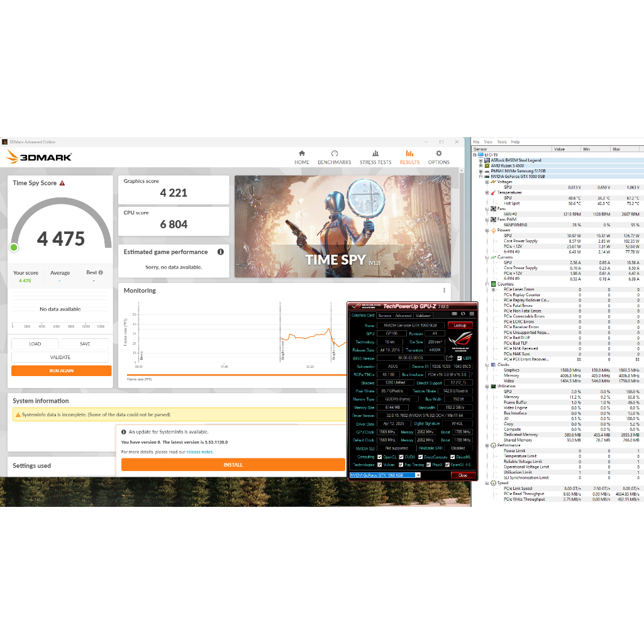Go to Benchmarks in 3DMark navigation
Screen dimensions: 644x644
[x=335, y=157]
